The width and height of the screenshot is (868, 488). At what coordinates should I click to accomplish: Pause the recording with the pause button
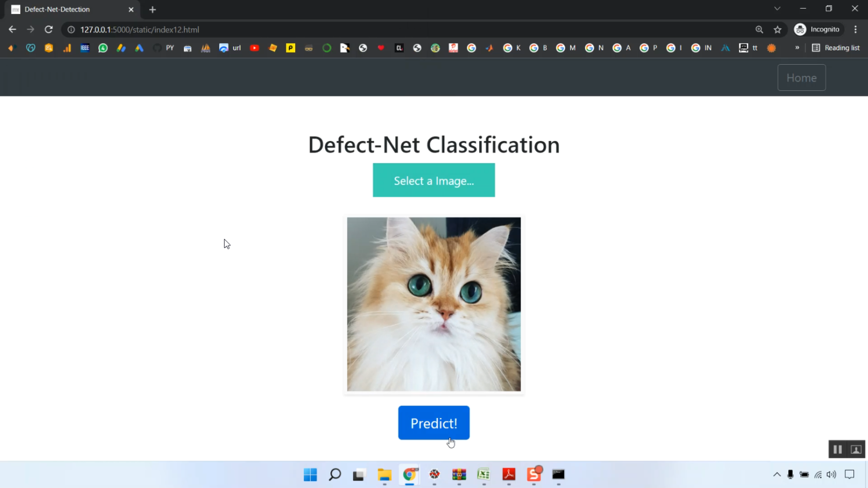point(837,449)
